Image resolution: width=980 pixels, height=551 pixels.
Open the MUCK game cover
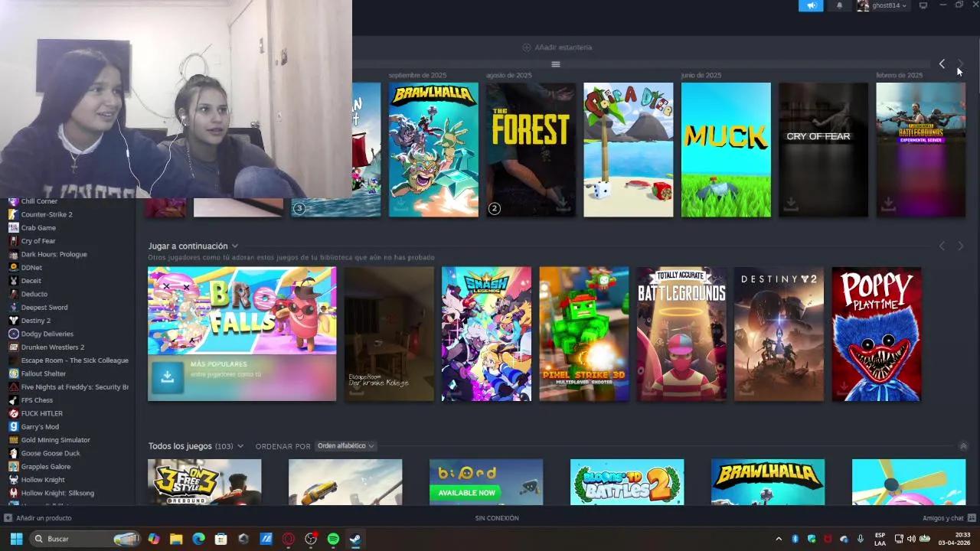pyautogui.click(x=726, y=150)
